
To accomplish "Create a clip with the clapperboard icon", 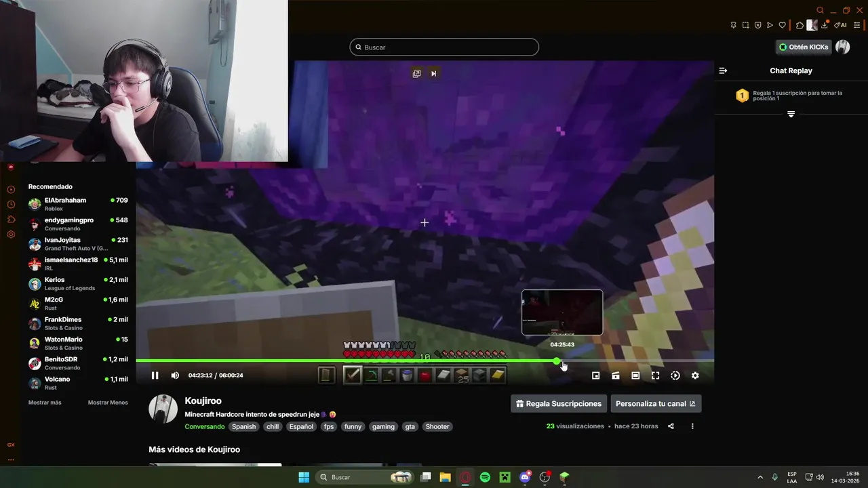I will click(x=616, y=375).
